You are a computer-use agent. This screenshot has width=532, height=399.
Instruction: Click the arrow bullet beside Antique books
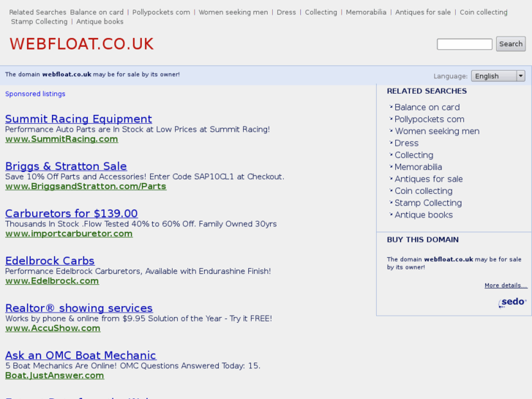(x=391, y=214)
